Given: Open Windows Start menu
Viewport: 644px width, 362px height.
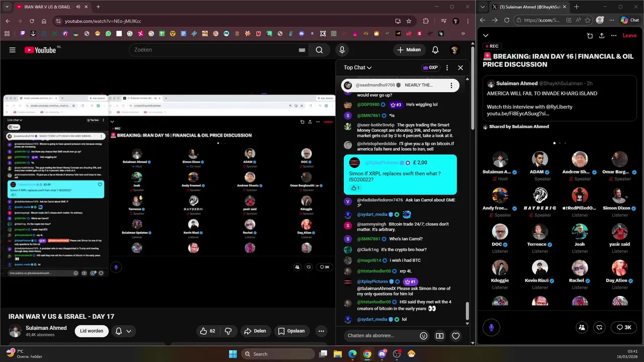Looking at the screenshot, I should (x=233, y=354).
